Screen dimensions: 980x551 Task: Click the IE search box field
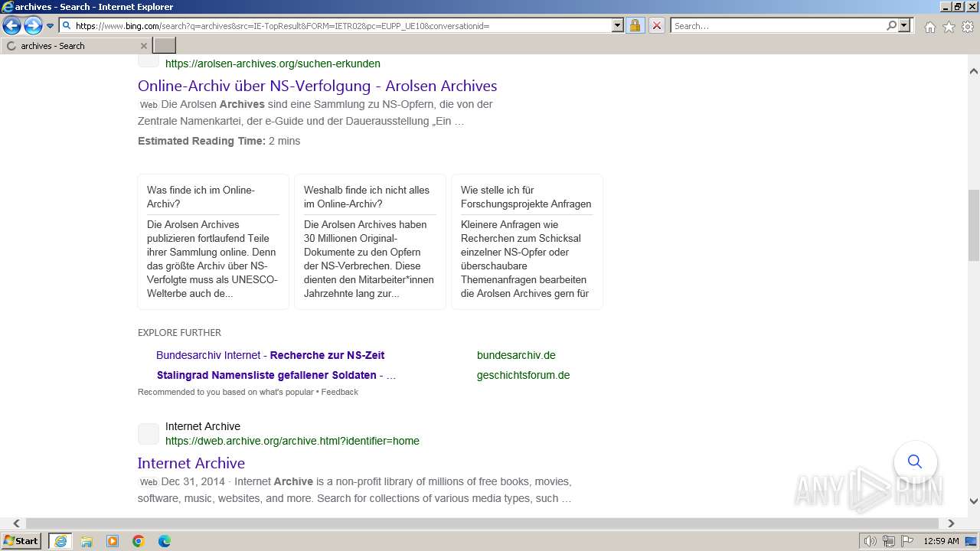(777, 26)
